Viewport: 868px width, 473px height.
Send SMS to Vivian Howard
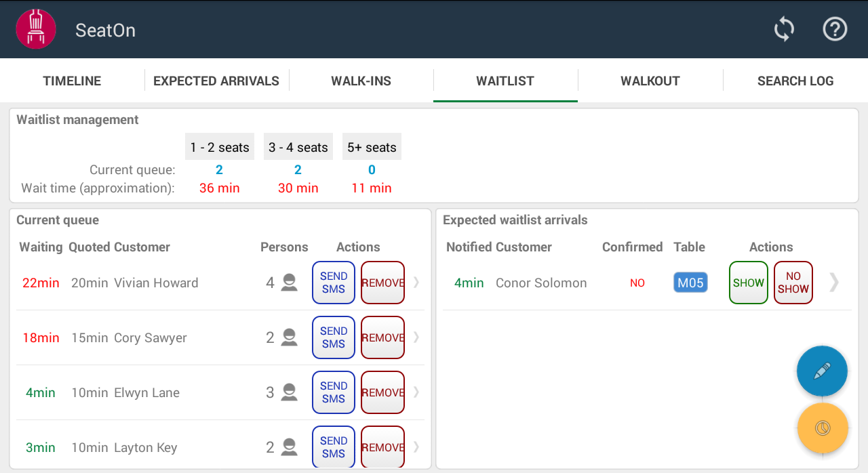pyautogui.click(x=334, y=283)
